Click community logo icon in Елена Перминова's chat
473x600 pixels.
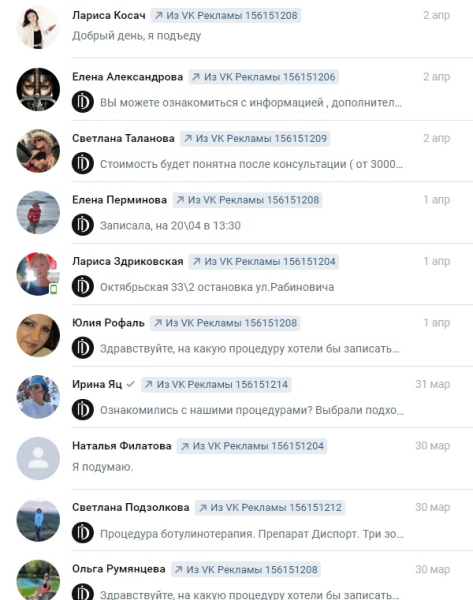coord(83,225)
